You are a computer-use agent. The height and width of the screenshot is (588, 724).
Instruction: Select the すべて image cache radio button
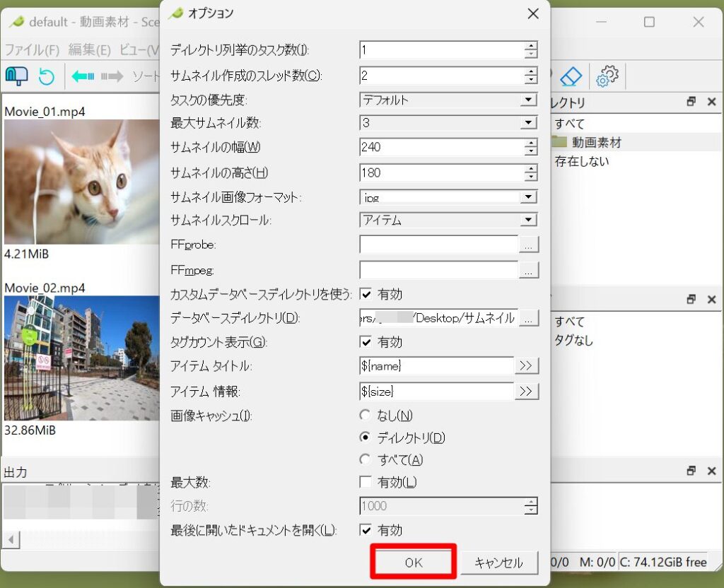point(365,459)
